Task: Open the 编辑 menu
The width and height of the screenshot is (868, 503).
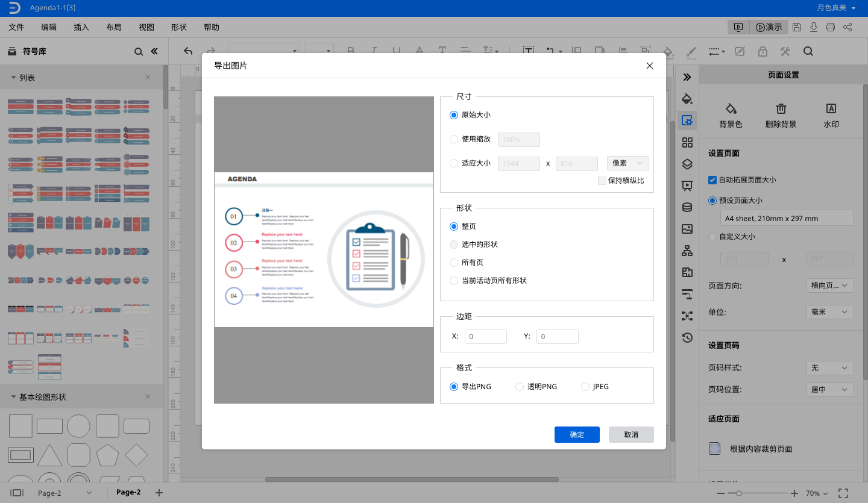Action: [x=49, y=27]
